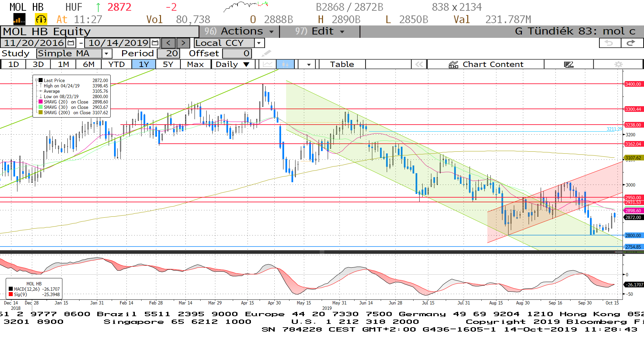Select the 6M time range tab
This screenshot has height=348, width=644.
[x=89, y=64]
